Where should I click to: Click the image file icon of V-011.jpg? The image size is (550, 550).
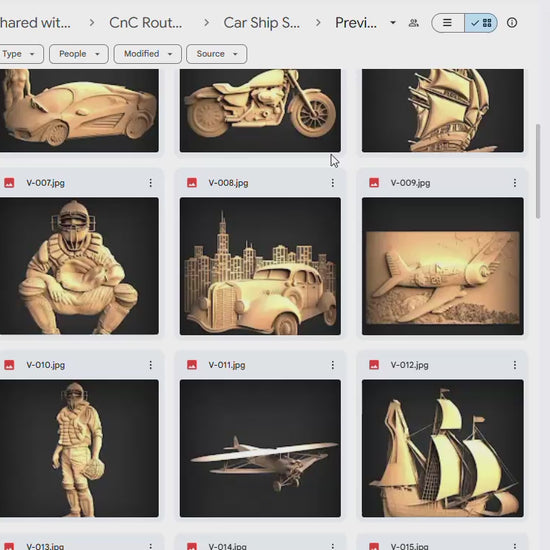[192, 365]
